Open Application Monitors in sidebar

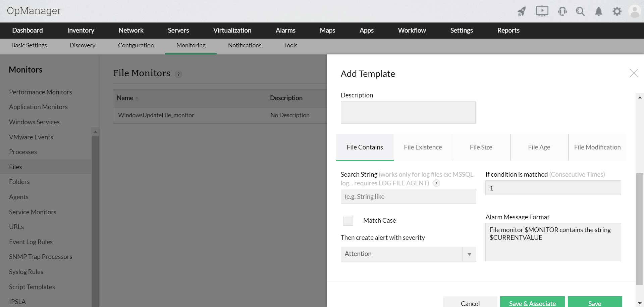(38, 107)
